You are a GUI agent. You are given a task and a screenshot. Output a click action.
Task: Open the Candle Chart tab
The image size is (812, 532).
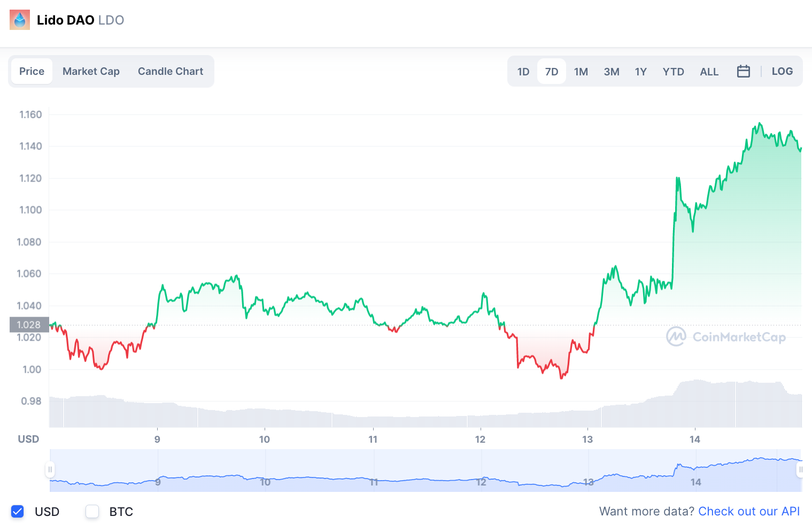tap(171, 71)
